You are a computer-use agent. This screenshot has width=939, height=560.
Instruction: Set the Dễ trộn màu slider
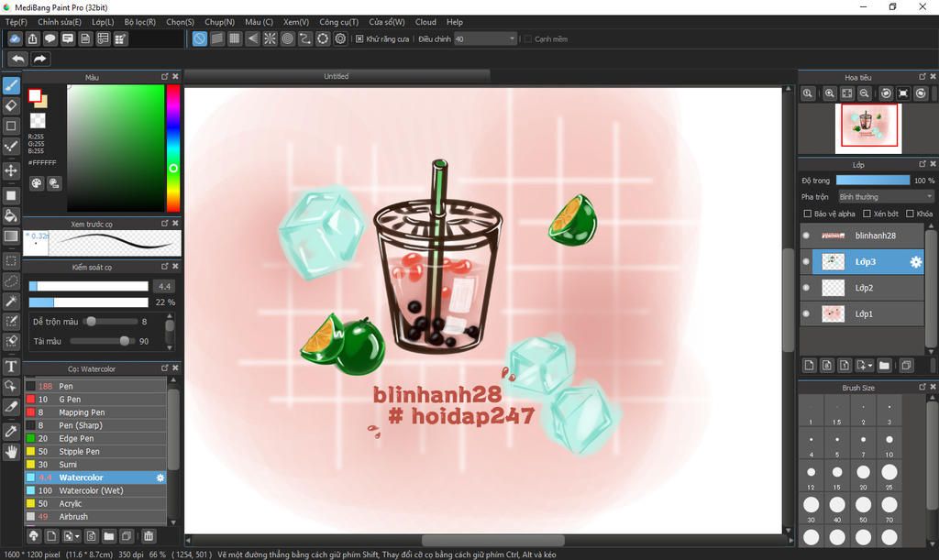coord(110,322)
